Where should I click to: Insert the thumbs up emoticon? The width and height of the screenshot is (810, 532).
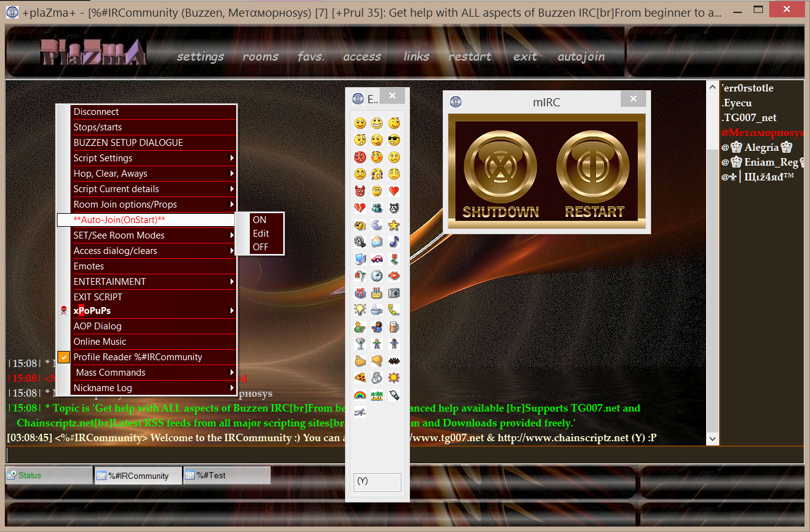360,361
